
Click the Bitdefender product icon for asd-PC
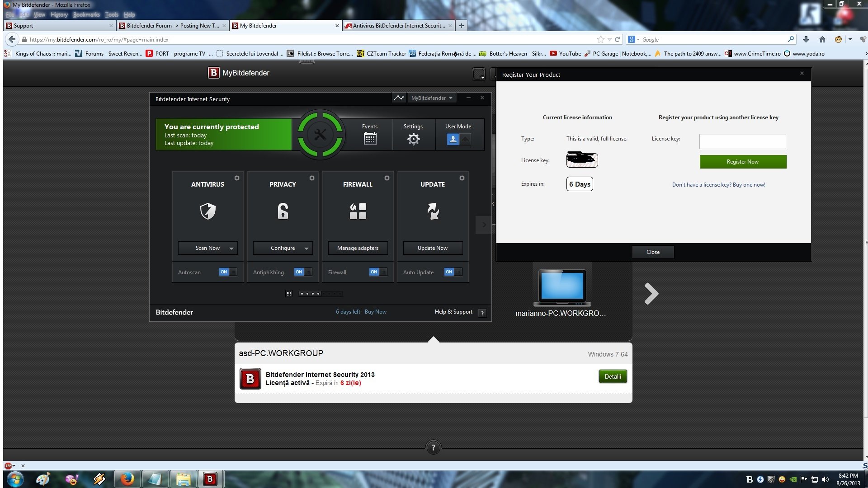point(250,379)
